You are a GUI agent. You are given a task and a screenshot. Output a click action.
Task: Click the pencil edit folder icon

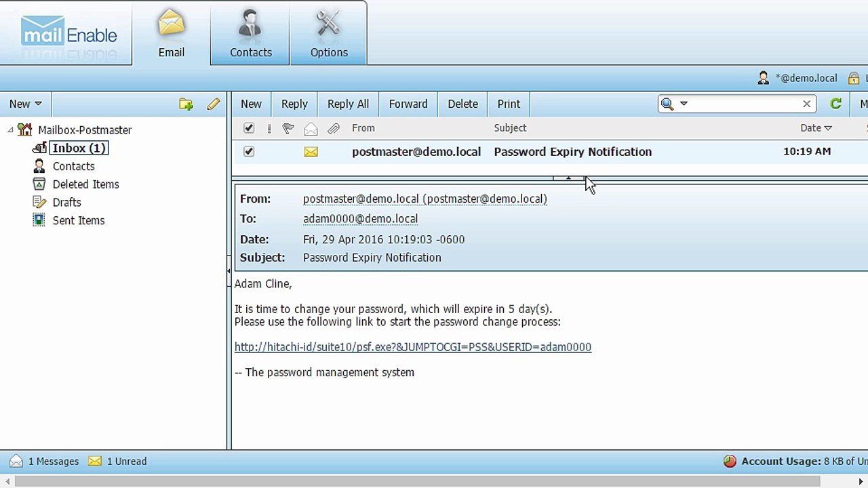(214, 104)
